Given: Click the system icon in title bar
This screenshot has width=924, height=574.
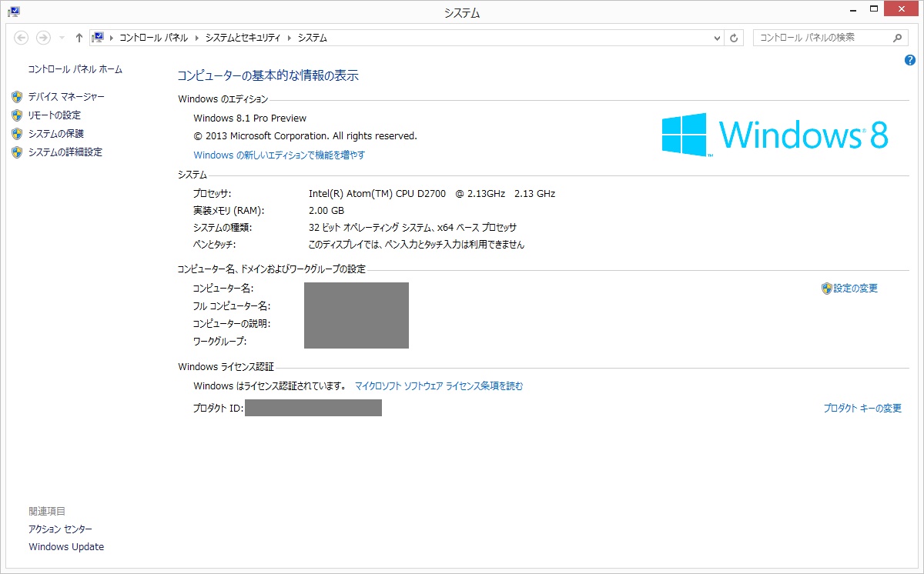Looking at the screenshot, I should click(14, 12).
